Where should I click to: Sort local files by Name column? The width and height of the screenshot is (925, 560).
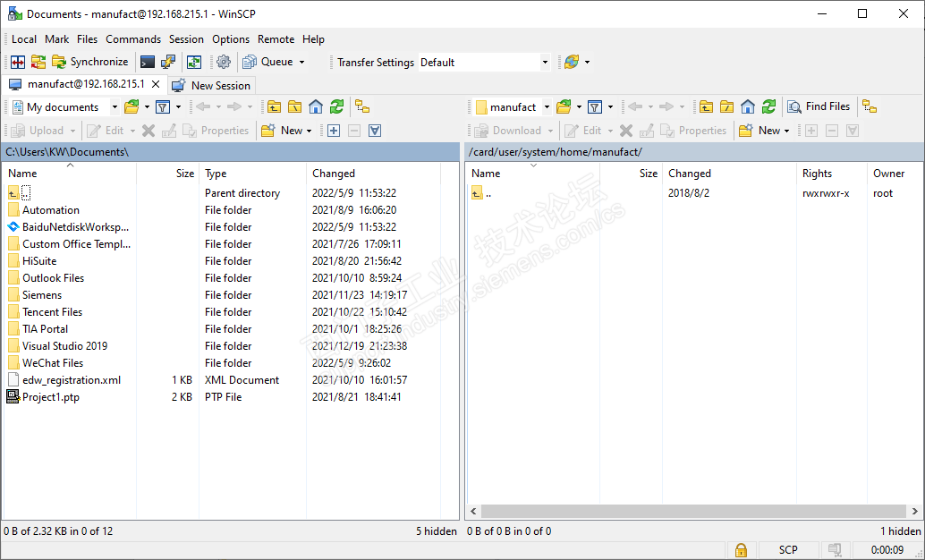[70, 174]
